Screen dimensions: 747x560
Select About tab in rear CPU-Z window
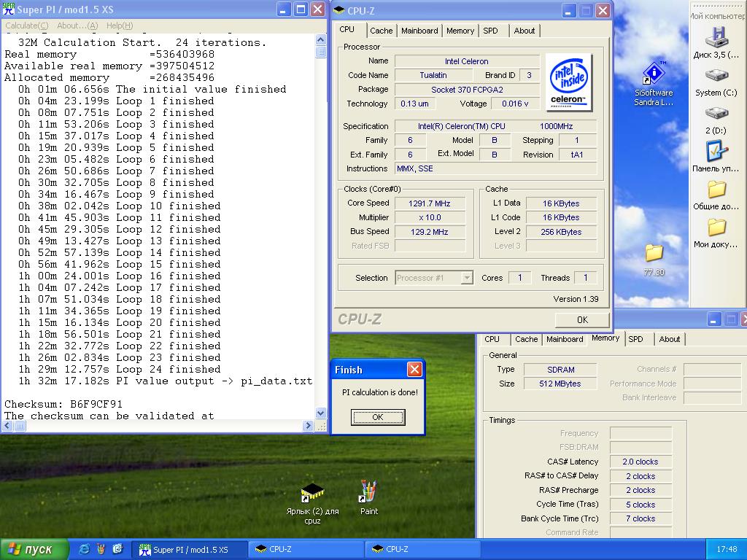tap(670, 339)
